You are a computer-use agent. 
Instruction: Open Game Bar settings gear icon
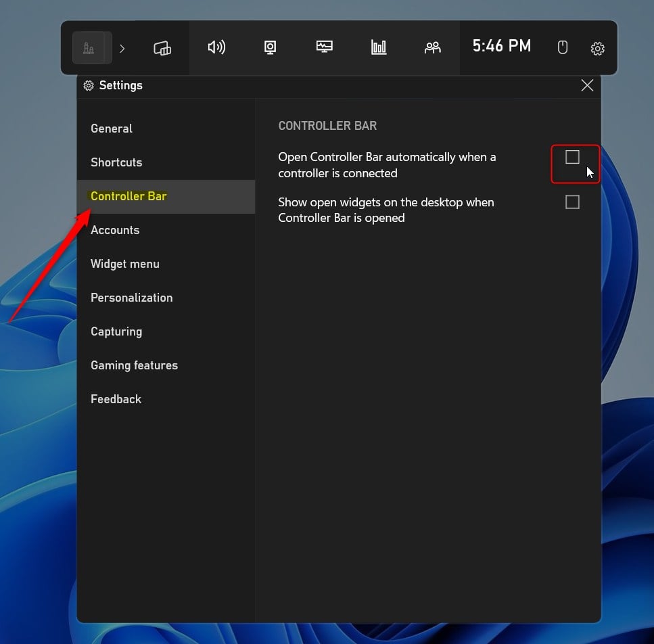597,48
